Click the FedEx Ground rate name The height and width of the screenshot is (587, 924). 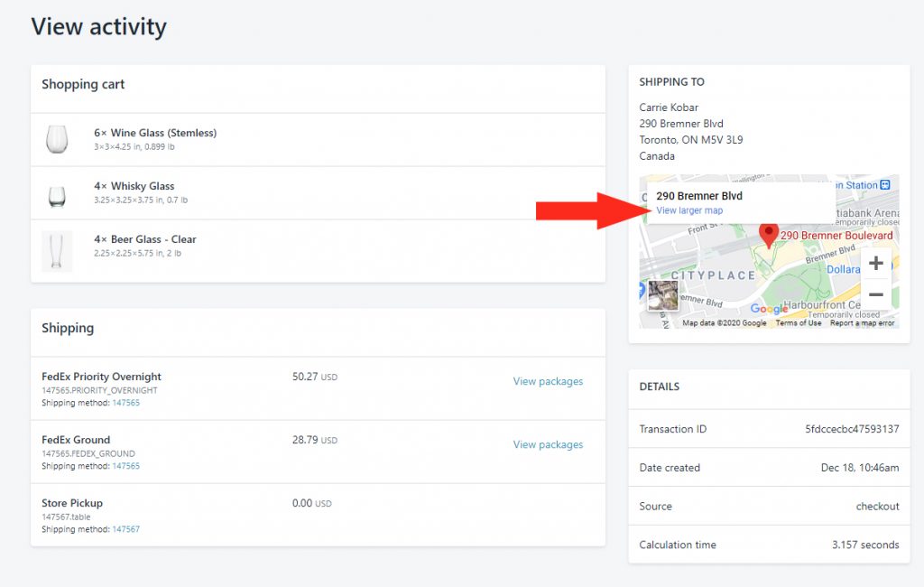pyautogui.click(x=76, y=440)
